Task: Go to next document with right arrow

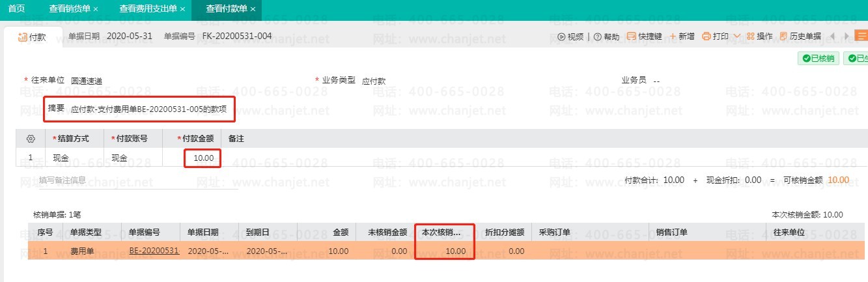Action: [847, 36]
